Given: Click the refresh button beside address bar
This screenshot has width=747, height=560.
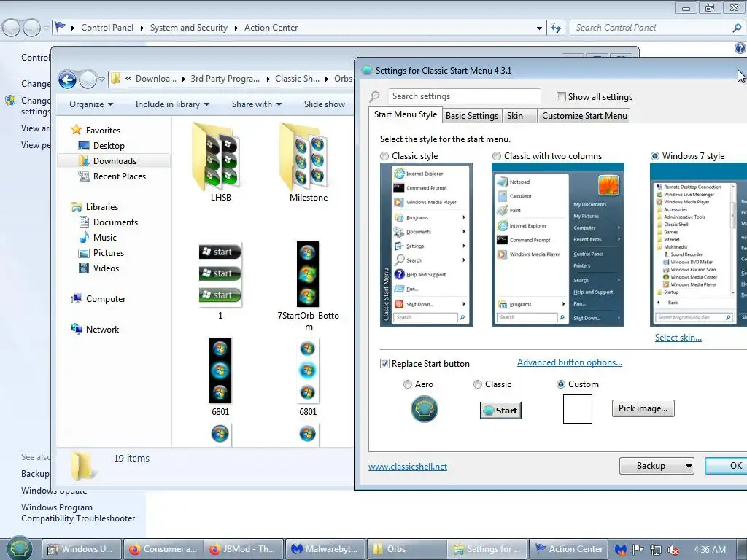Looking at the screenshot, I should [x=556, y=28].
